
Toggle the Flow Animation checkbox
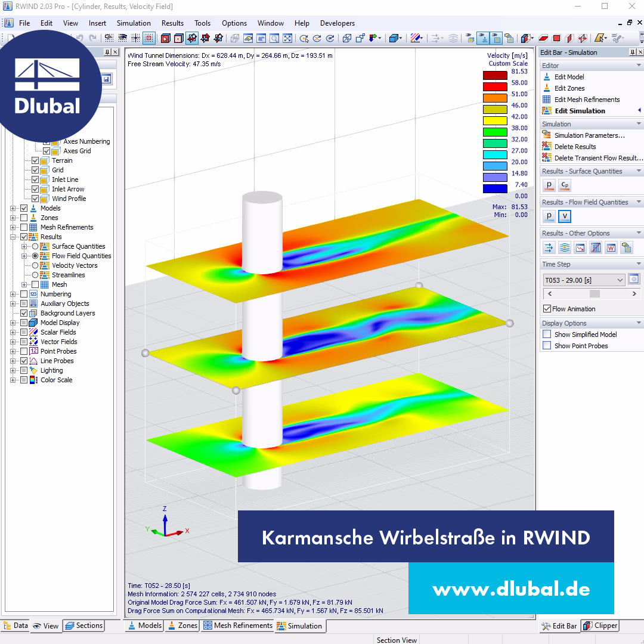click(x=547, y=309)
